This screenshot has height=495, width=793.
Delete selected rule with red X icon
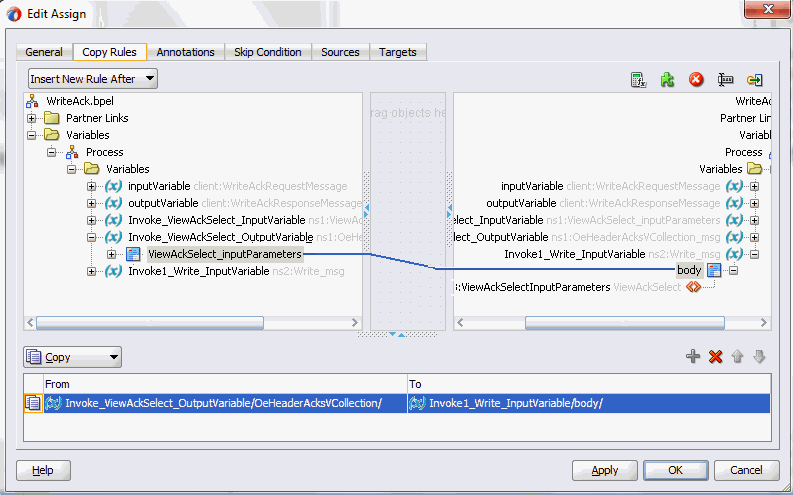coord(716,356)
